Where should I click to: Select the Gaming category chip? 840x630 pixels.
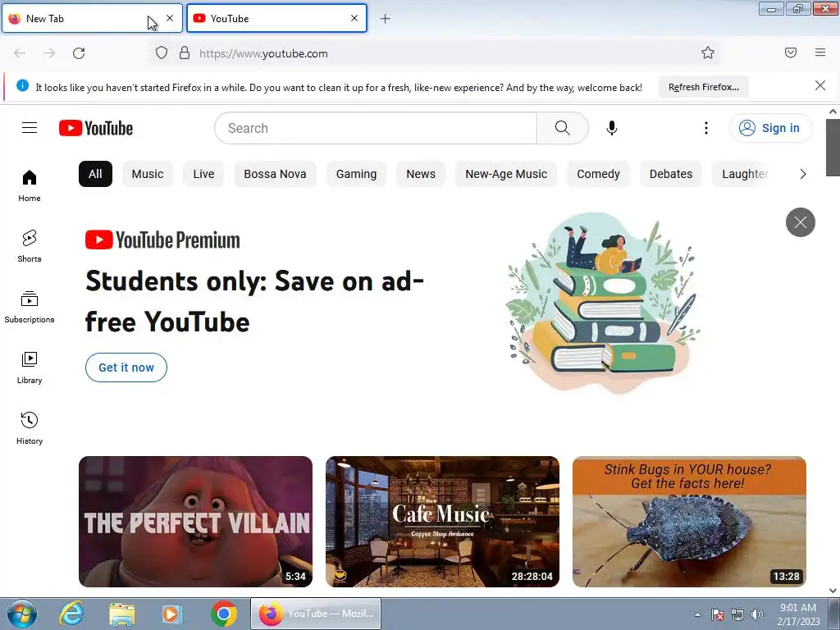[x=356, y=174]
